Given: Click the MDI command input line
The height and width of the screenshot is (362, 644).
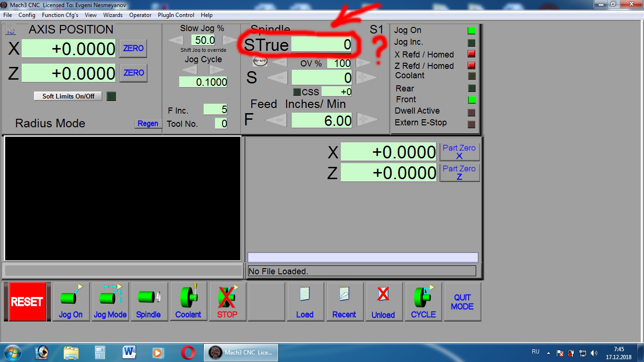Looking at the screenshot, I should pyautogui.click(x=363, y=257).
